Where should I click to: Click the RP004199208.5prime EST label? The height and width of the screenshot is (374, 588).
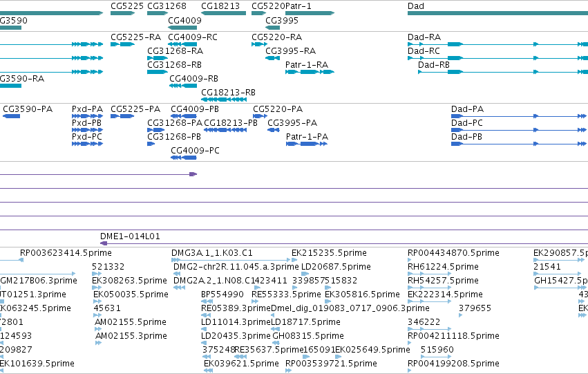point(453,364)
